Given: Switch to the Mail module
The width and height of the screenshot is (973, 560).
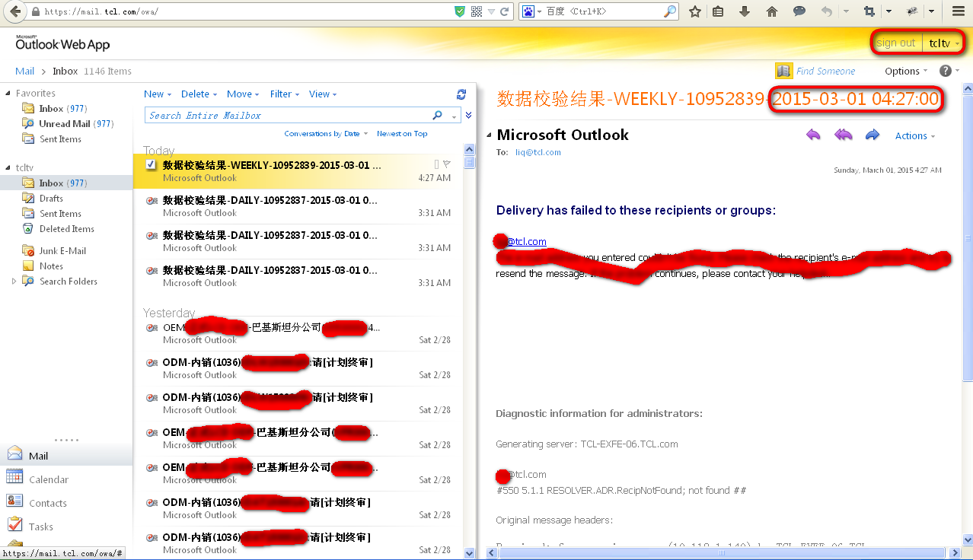Looking at the screenshot, I should [x=66, y=456].
